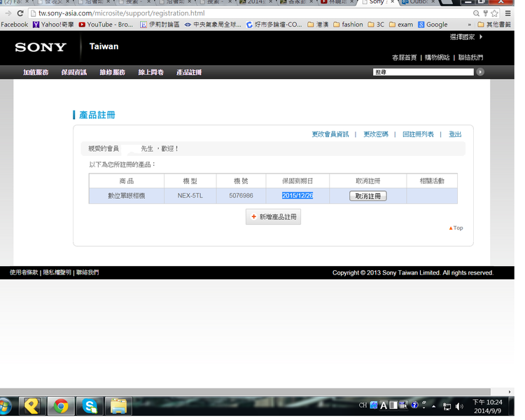This screenshot has height=420, width=525.
Task: Open the 使用者條款 footer link
Action: point(24,272)
